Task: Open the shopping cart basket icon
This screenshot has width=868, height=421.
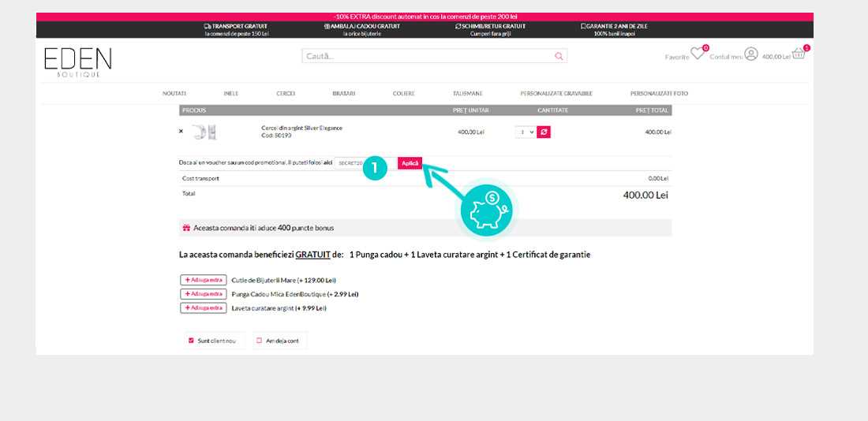Action: 799,54
